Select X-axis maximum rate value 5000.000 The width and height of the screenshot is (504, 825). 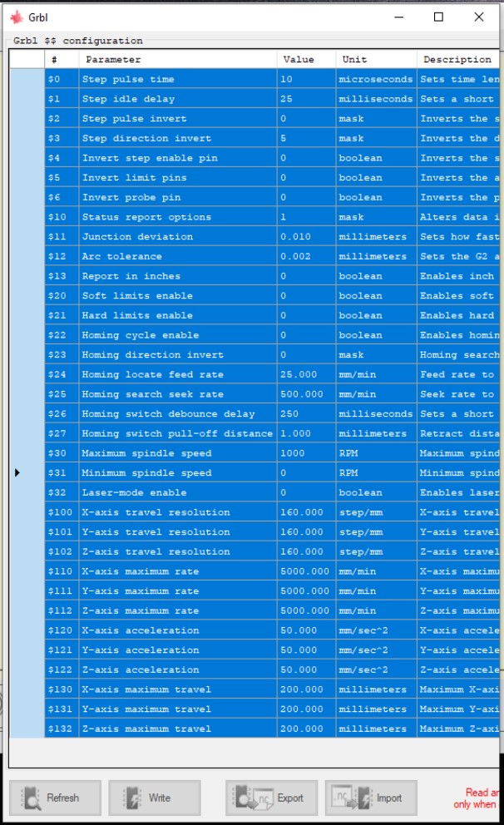(x=306, y=571)
